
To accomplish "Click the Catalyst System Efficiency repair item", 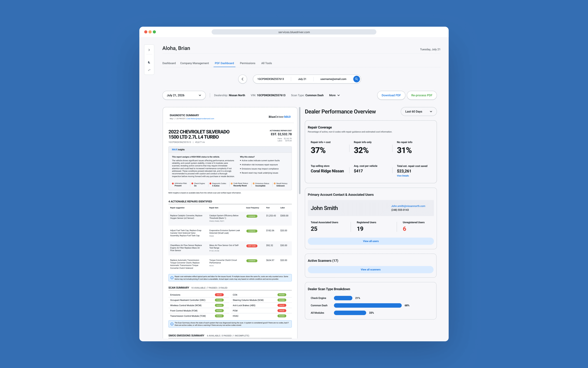I will tap(224, 217).
